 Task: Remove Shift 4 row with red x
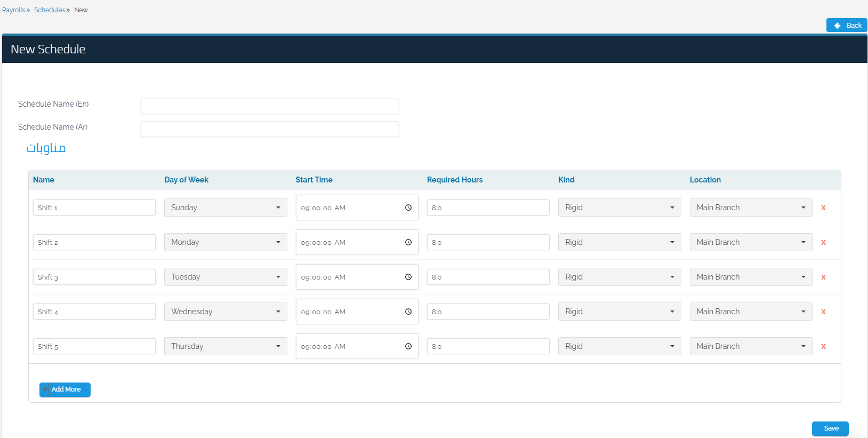(823, 312)
